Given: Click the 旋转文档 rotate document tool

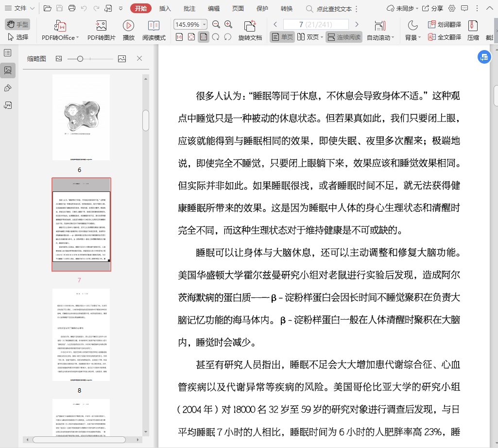Looking at the screenshot, I should click(250, 31).
